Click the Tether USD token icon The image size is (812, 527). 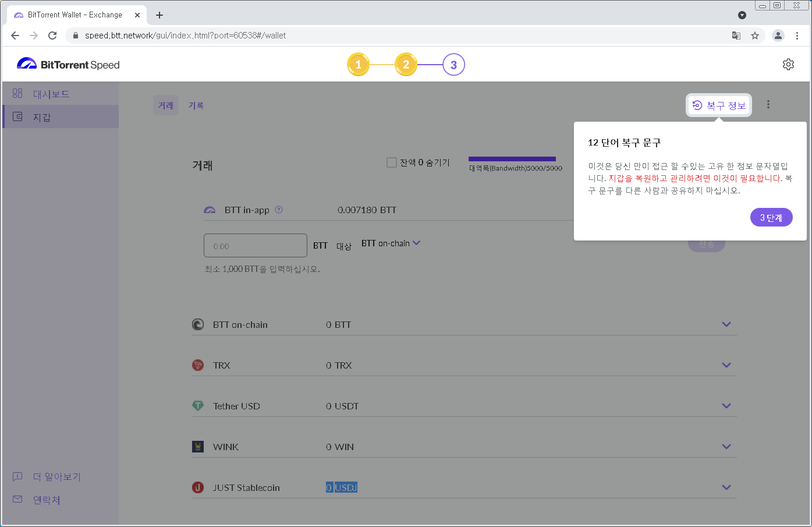pyautogui.click(x=198, y=406)
